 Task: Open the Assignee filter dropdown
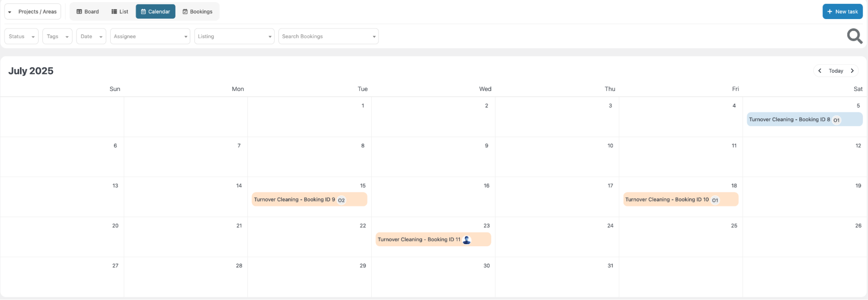tap(150, 36)
